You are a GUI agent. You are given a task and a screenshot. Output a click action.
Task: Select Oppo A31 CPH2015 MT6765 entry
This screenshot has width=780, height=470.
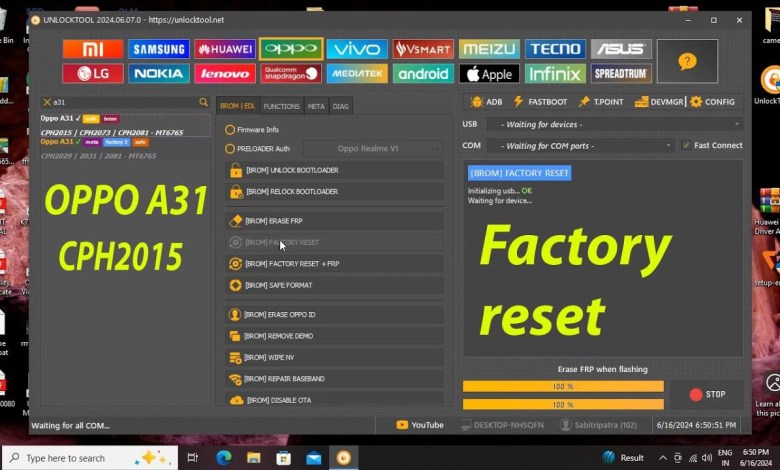[125, 125]
